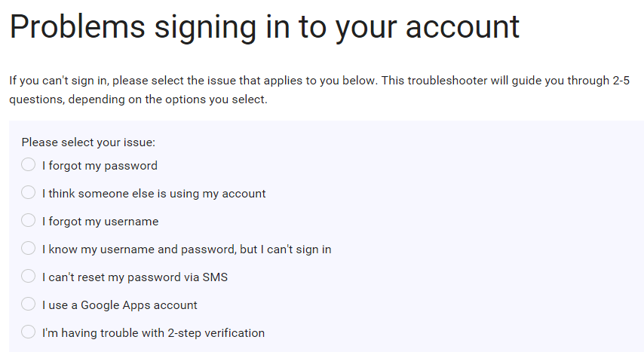Click 'I think someone else is using my account' text
Screen dimensions: 644x352
(x=154, y=194)
